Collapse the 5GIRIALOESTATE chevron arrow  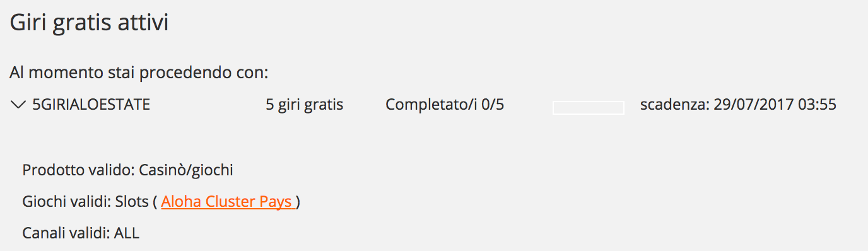tap(18, 105)
